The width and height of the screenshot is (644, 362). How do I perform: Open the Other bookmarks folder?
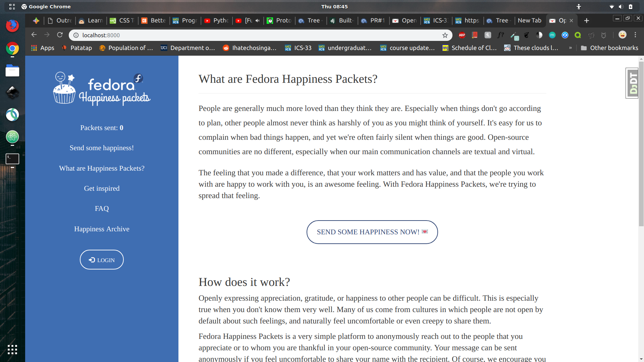609,48
